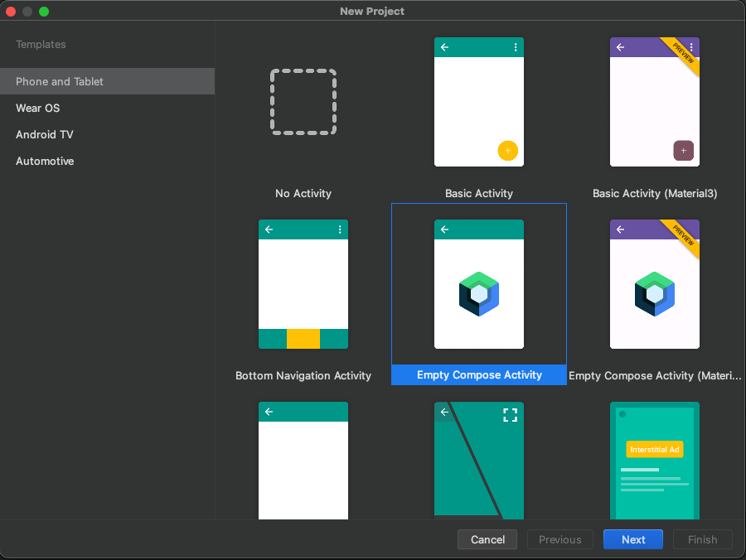Click the green zoom window button
Viewport: 746px width, 560px height.
click(44, 12)
